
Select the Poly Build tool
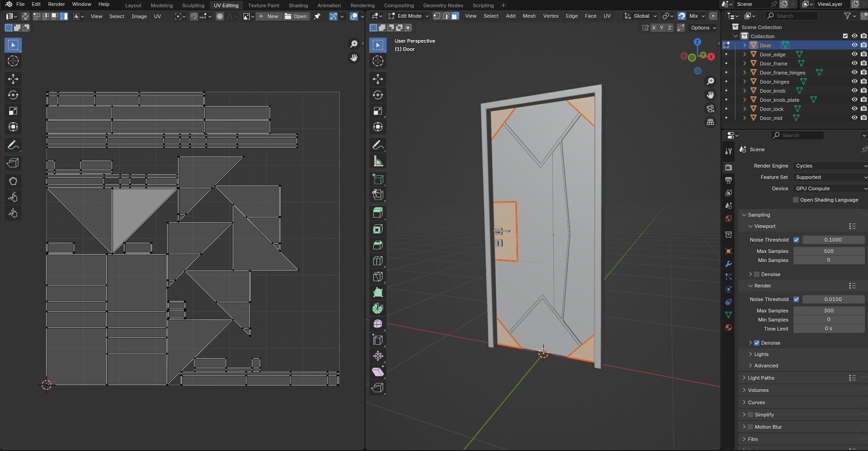coord(377,292)
